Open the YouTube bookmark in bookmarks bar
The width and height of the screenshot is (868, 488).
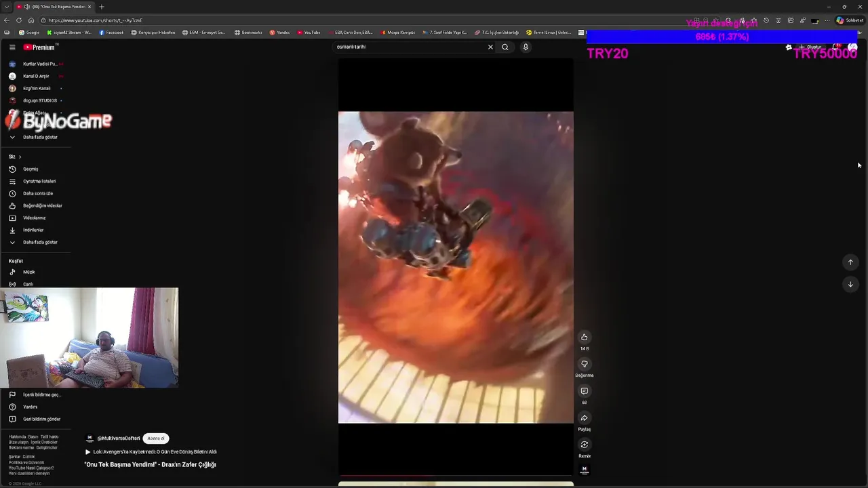(x=309, y=32)
